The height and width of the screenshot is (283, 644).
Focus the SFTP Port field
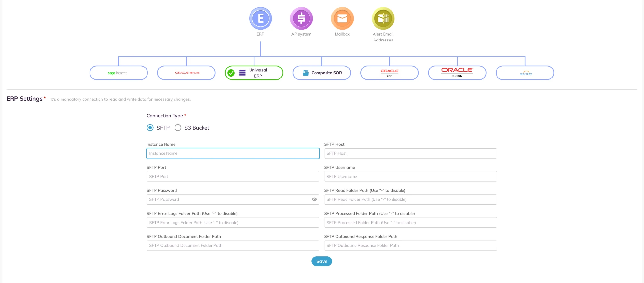[233, 177]
